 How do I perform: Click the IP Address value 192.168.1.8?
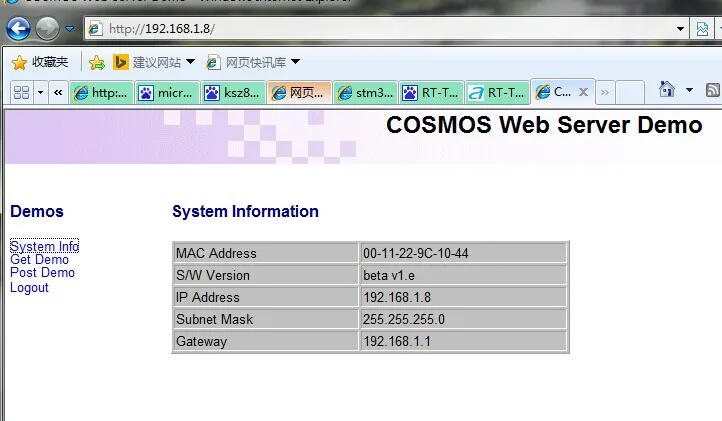click(397, 297)
